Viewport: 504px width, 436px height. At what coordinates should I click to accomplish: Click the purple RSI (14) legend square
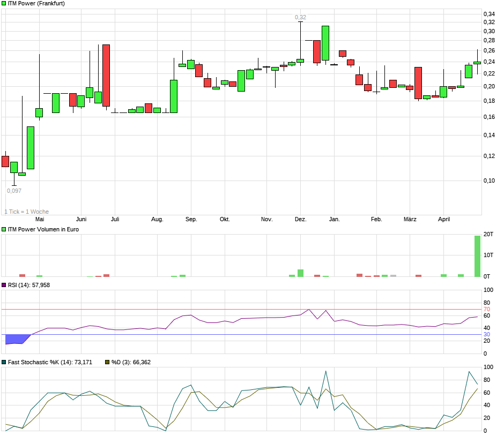4,285
